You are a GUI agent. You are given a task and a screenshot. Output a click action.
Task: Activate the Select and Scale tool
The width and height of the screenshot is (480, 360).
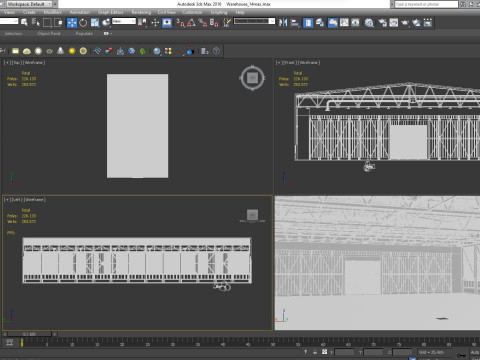(95, 22)
